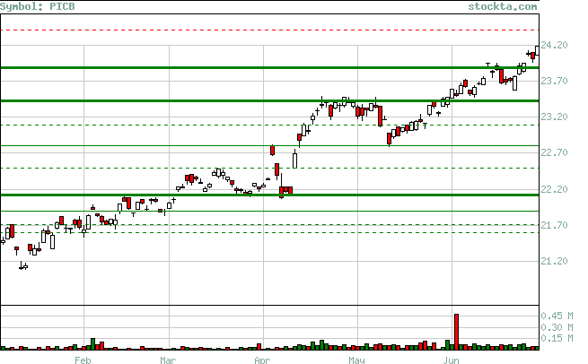Viewport: 588px width, 364px height.
Task: Click the 23.20 price axis label
Action: pos(554,117)
